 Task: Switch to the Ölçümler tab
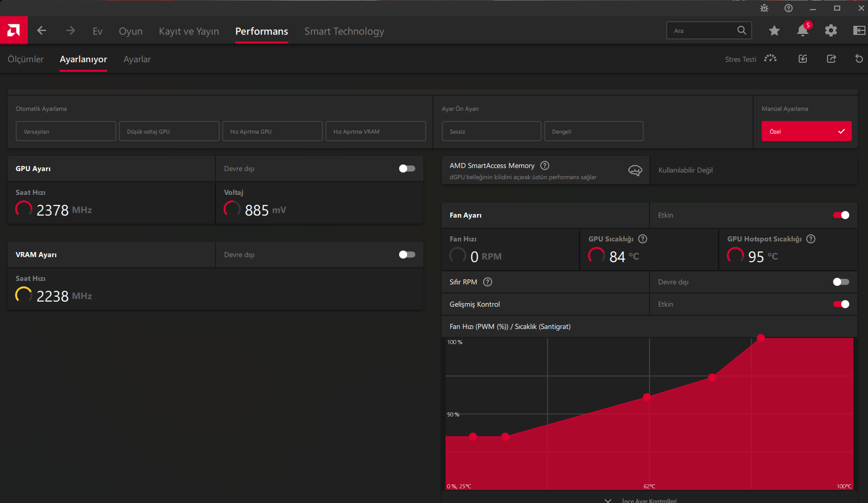26,59
